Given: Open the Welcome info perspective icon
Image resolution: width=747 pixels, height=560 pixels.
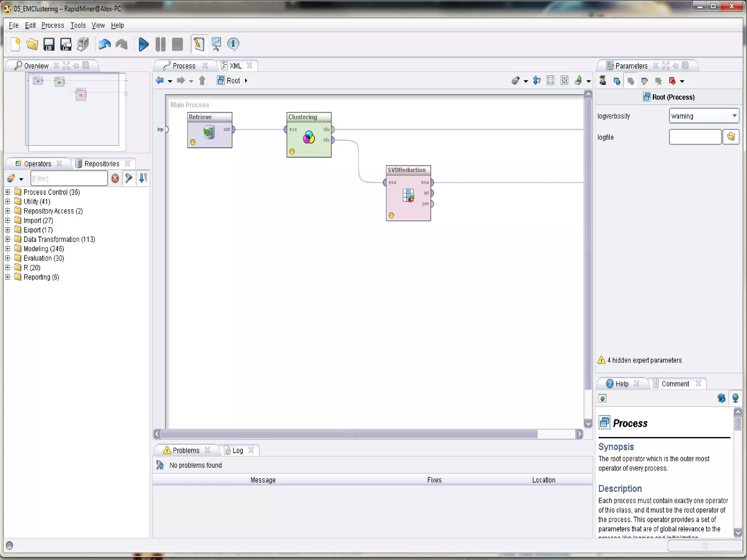Looking at the screenshot, I should click(233, 44).
